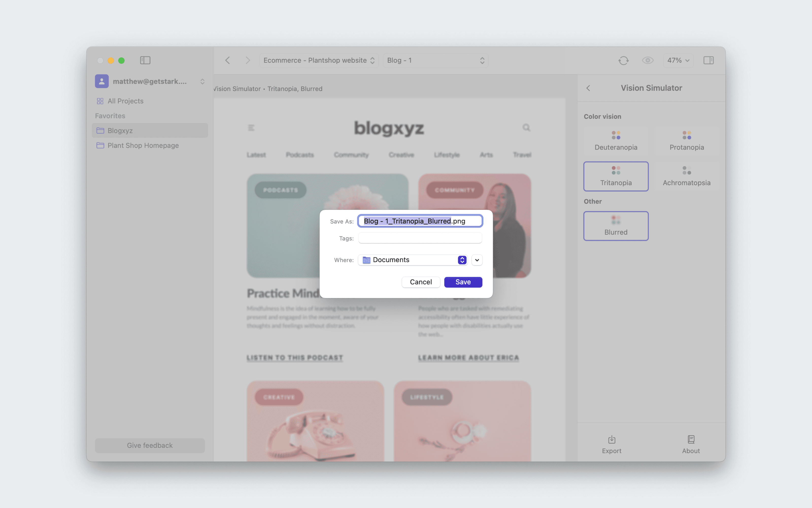Open the Ecommerce - Plantshop website project dropdown
The image size is (812, 508).
tap(319, 60)
